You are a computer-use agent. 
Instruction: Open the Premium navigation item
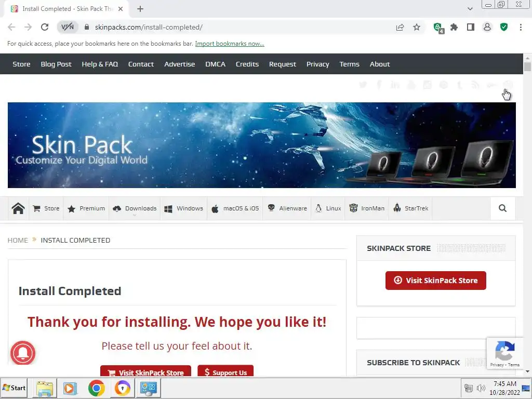[86, 208]
